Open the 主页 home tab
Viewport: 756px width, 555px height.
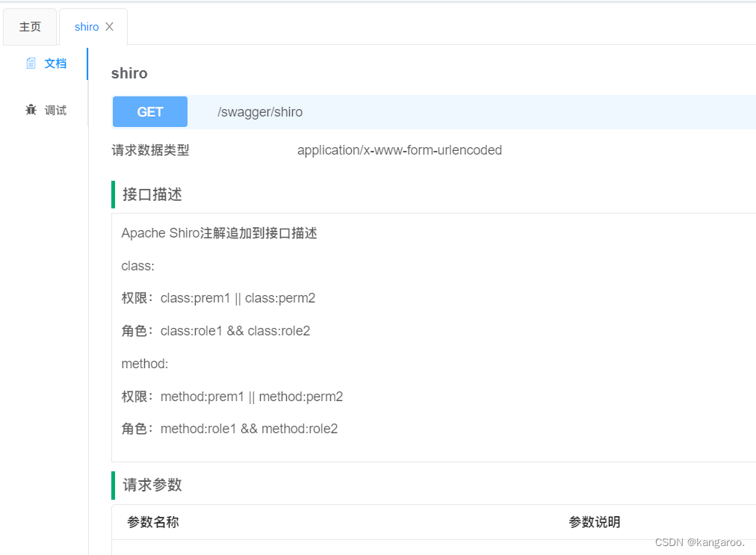point(30,27)
